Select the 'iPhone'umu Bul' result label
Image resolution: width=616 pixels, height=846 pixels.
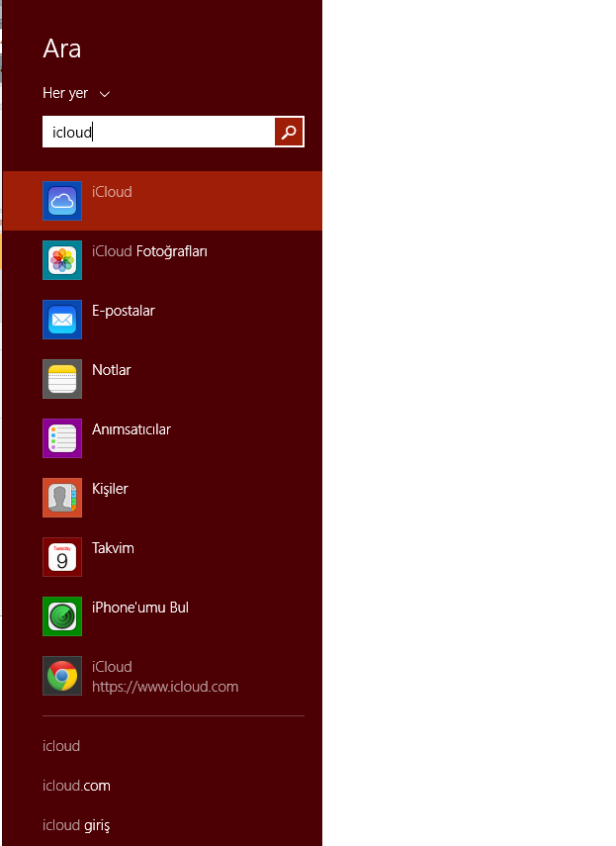click(140, 608)
